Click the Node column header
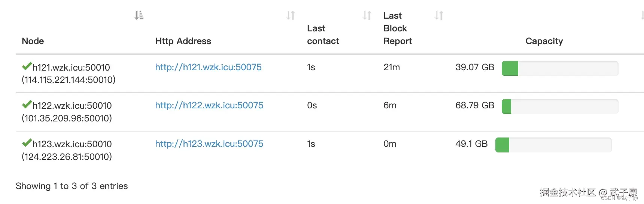The height and width of the screenshot is (204, 644). 33,41
